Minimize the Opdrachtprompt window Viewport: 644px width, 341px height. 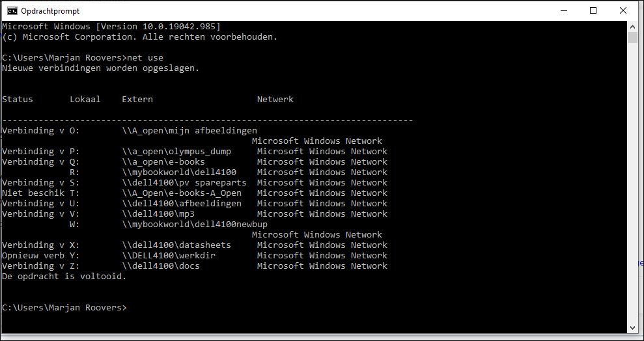pyautogui.click(x=565, y=10)
